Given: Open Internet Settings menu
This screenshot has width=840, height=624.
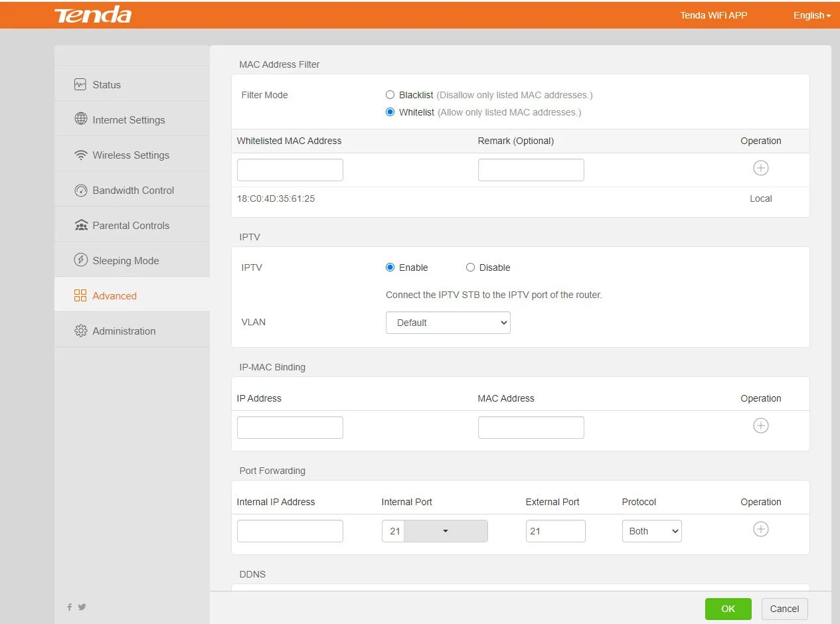Looking at the screenshot, I should coord(132,119).
